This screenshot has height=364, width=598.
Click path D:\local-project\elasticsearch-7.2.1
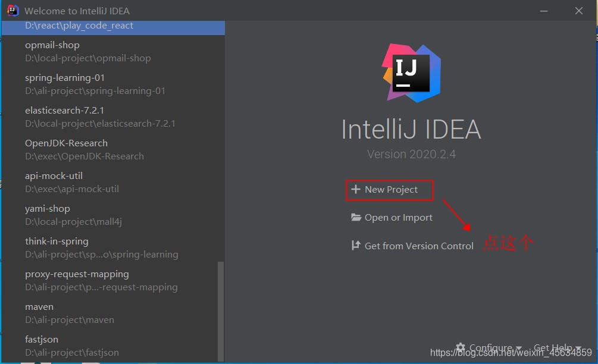click(100, 124)
